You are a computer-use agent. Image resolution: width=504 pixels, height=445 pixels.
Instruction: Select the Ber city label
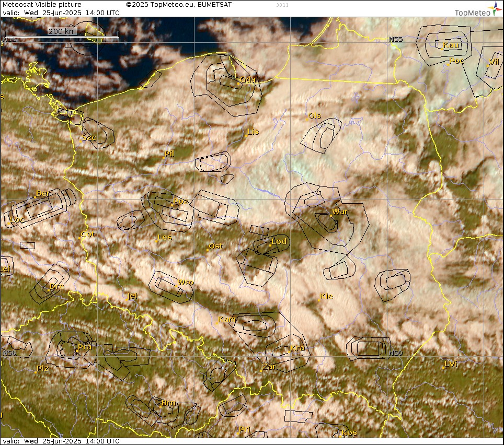click(x=42, y=194)
